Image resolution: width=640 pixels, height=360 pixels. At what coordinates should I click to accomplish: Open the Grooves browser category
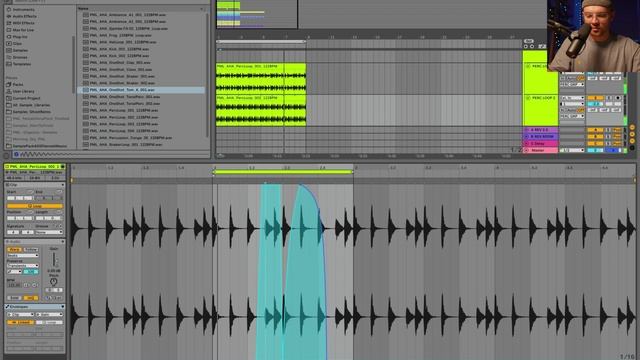pyautogui.click(x=20, y=57)
